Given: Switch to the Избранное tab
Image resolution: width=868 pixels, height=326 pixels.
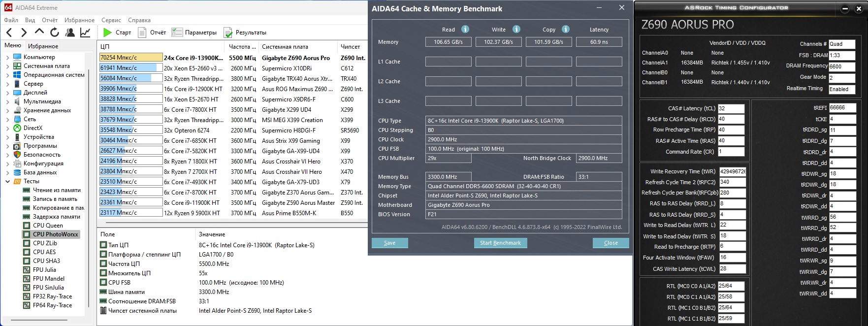Looking at the screenshot, I should (43, 46).
